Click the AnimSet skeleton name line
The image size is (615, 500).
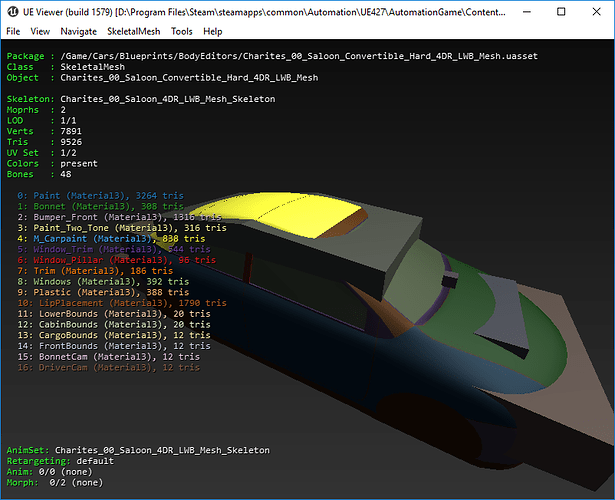tap(138, 450)
